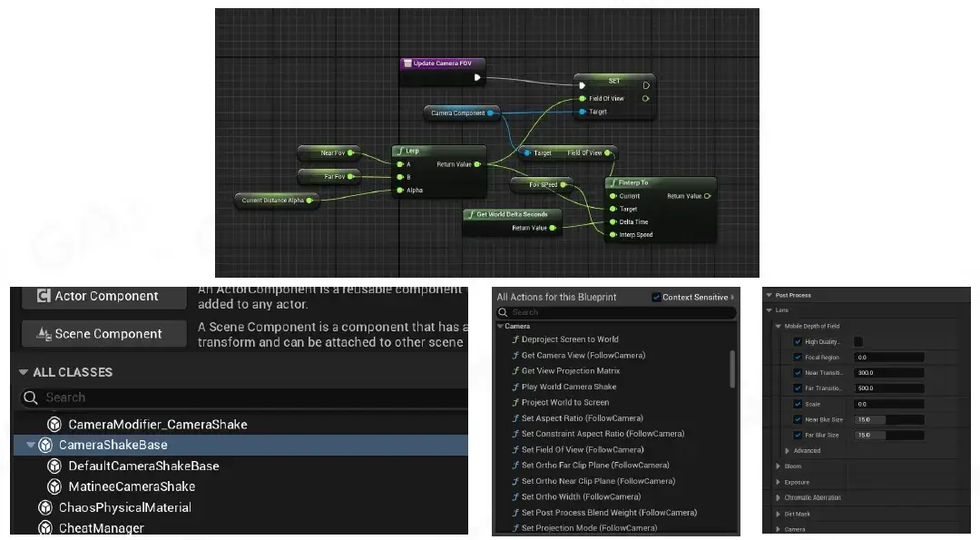This screenshot has width=980, height=540.
Task: Click the Lerp node's Return Value pin
Action: tap(478, 164)
